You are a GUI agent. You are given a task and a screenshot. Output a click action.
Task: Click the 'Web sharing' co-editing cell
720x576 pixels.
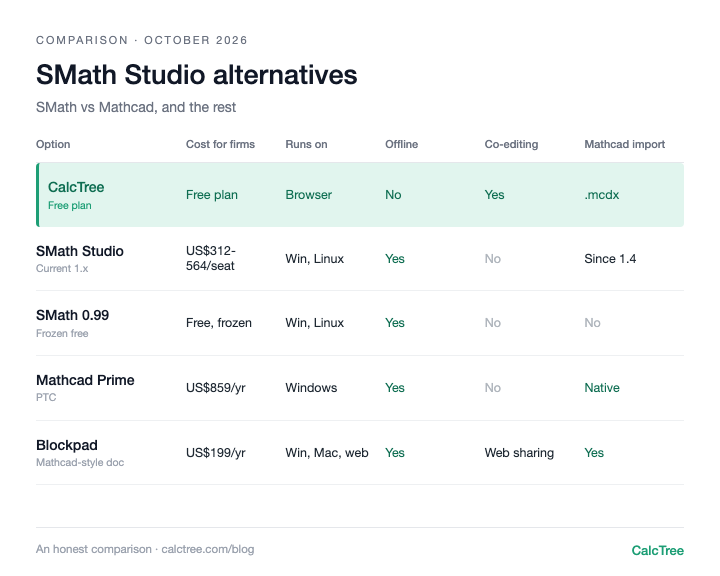click(x=519, y=453)
